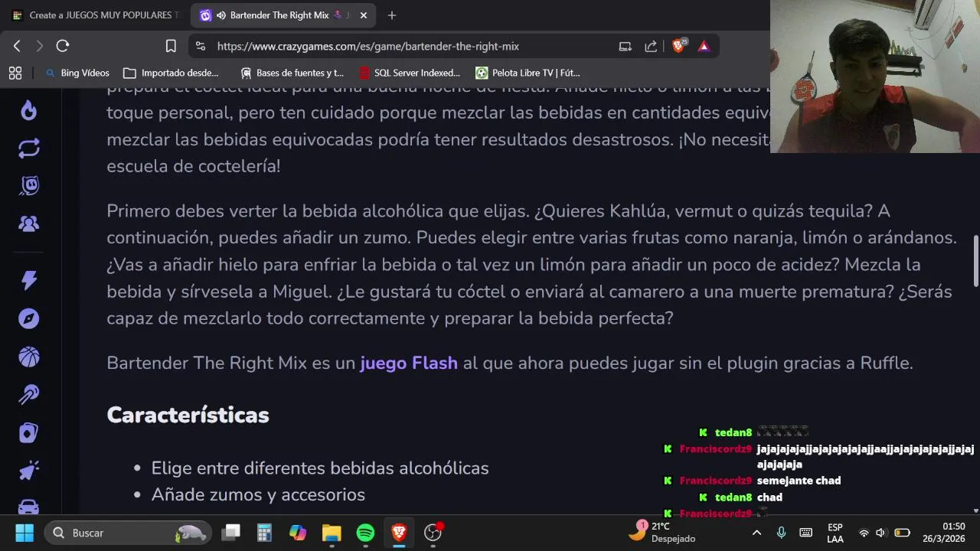The height and width of the screenshot is (551, 980).
Task: Open the 21°C Despejado weather widget
Action: pyautogui.click(x=663, y=533)
